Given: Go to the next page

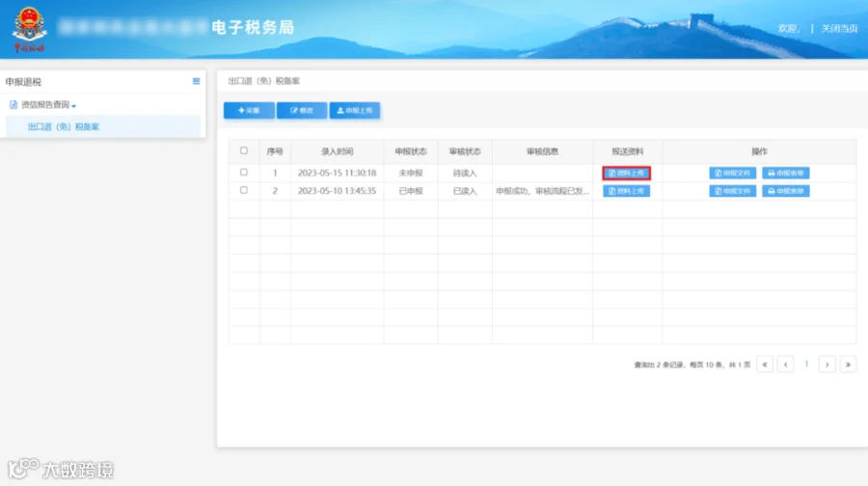Looking at the screenshot, I should pos(827,364).
